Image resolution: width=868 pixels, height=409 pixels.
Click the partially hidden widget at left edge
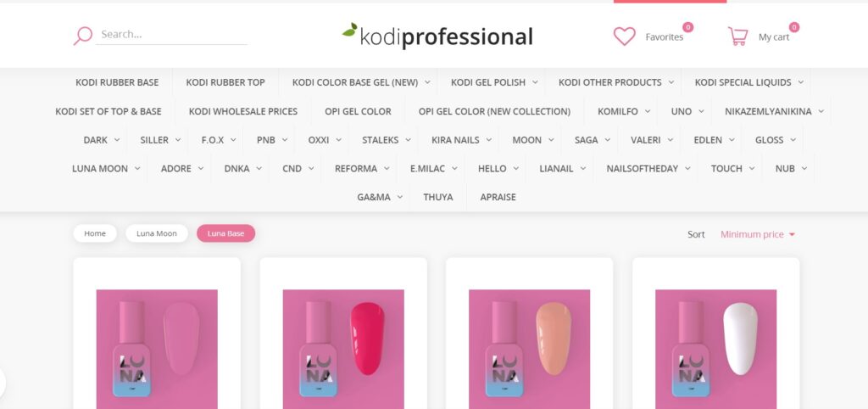3,383
